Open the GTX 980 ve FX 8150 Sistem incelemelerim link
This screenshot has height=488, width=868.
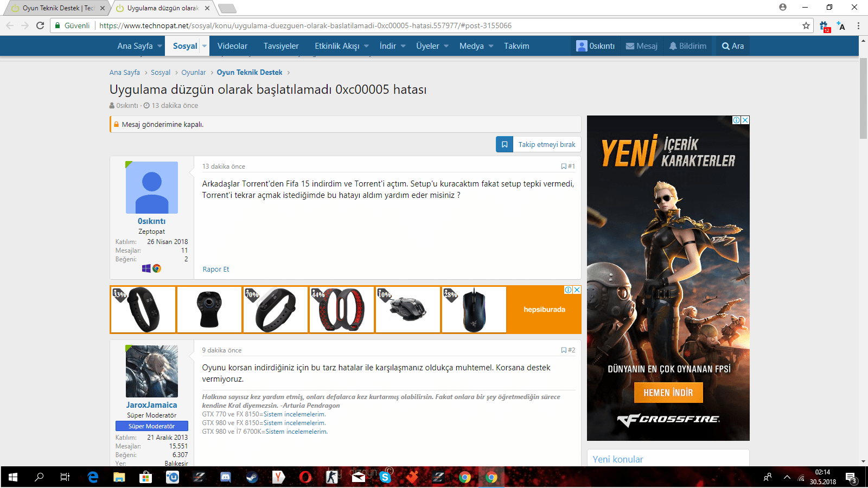(294, 423)
